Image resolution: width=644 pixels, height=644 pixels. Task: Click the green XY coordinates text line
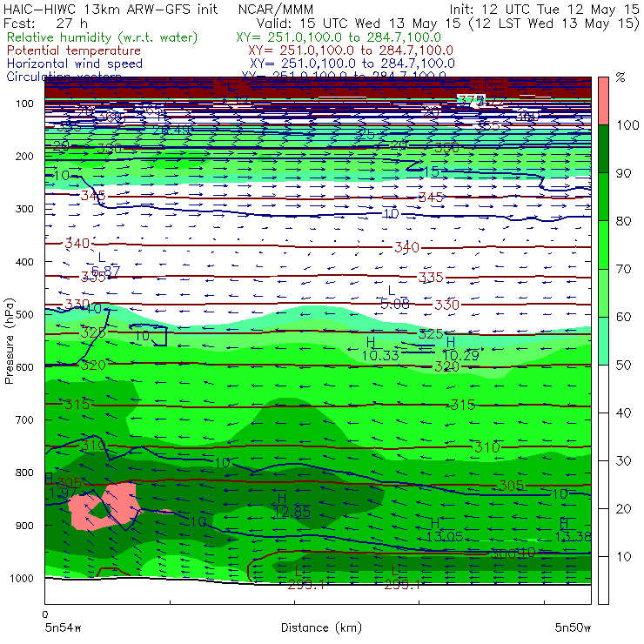pos(339,37)
